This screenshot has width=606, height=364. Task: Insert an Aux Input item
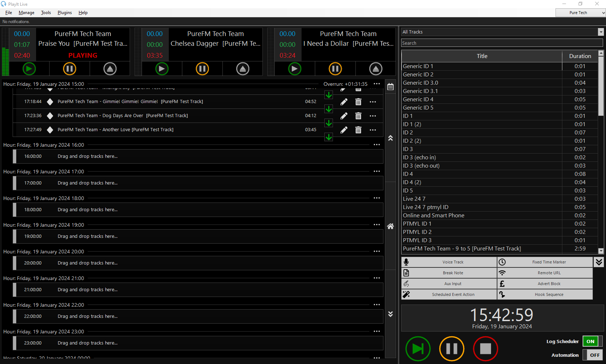pos(449,284)
